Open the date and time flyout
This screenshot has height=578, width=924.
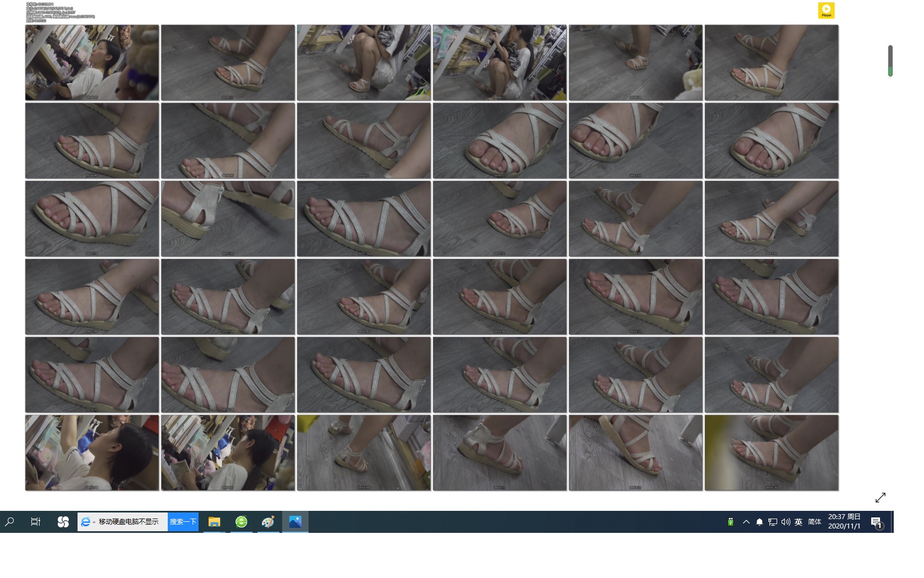844,521
